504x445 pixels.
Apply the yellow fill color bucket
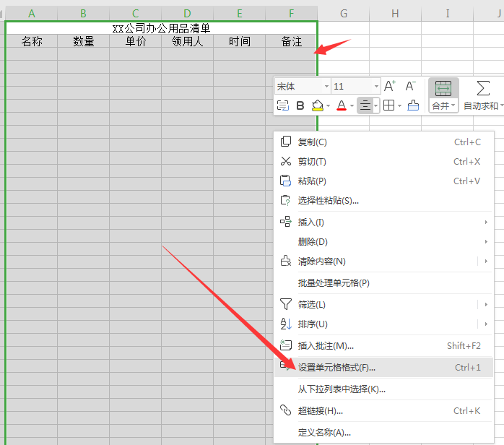click(317, 105)
